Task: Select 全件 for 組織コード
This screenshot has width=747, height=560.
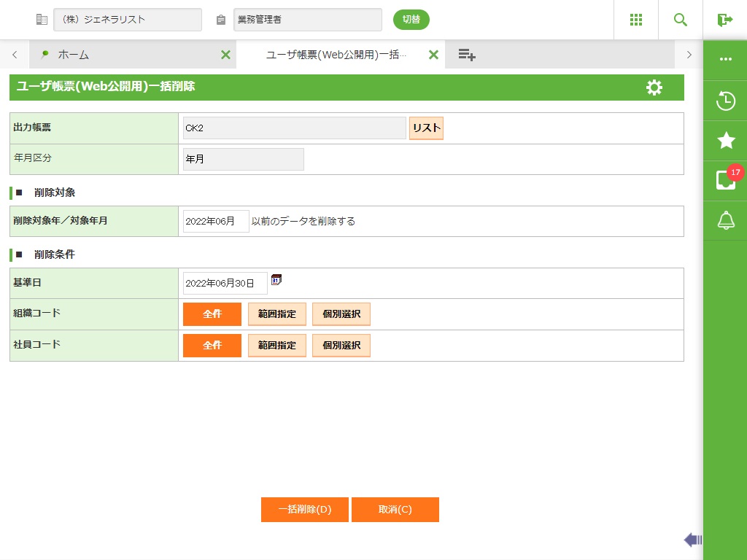Action: click(212, 314)
